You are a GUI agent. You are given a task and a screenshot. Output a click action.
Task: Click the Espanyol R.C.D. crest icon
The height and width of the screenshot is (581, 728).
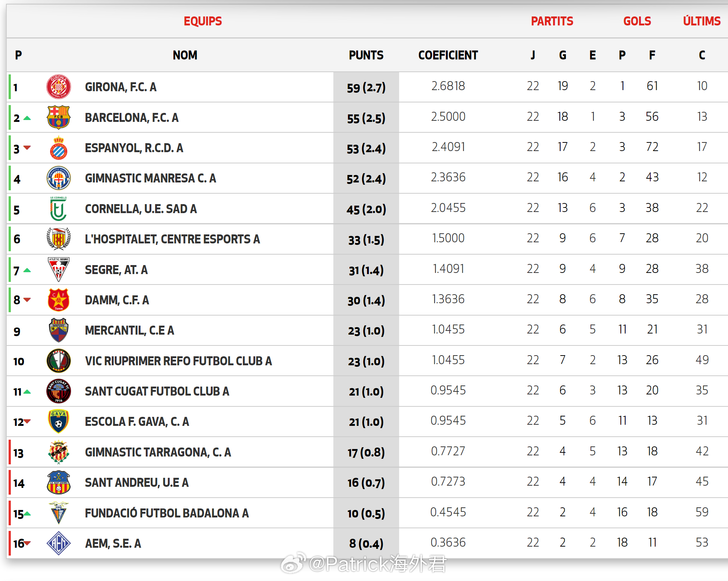(58, 148)
